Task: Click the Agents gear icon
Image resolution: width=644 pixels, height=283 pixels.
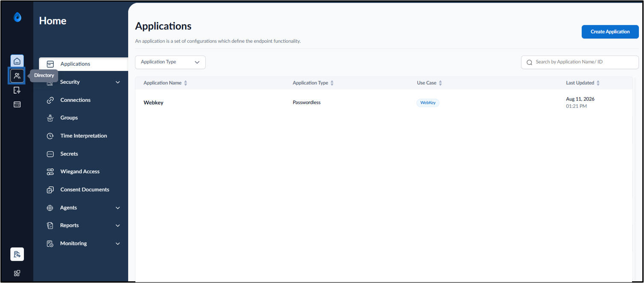Action: 50,208
